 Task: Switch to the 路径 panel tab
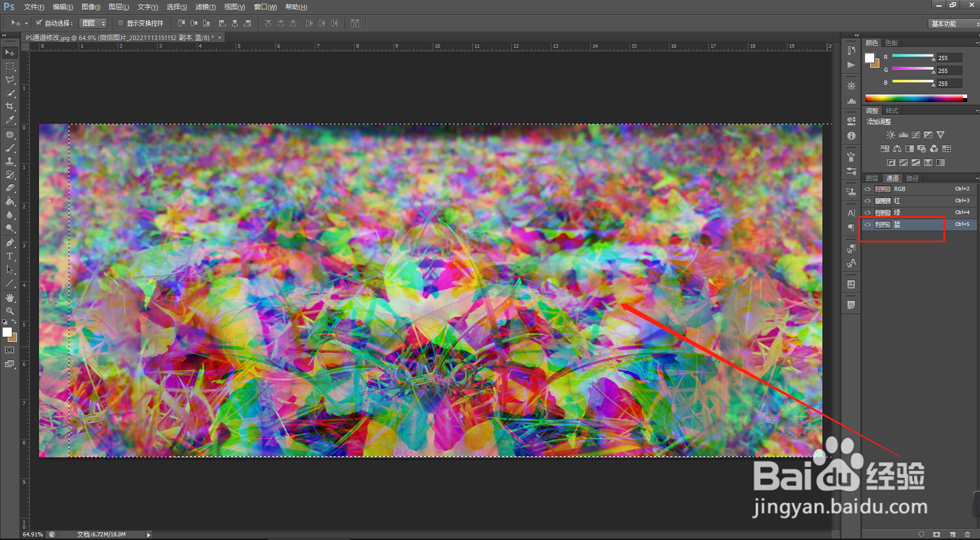tap(912, 178)
